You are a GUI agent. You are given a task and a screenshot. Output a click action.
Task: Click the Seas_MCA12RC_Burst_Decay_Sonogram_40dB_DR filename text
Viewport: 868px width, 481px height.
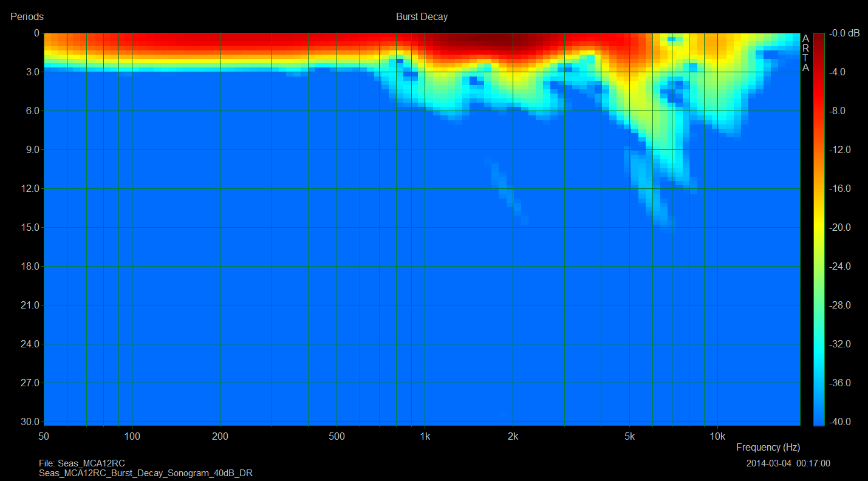click(x=146, y=473)
